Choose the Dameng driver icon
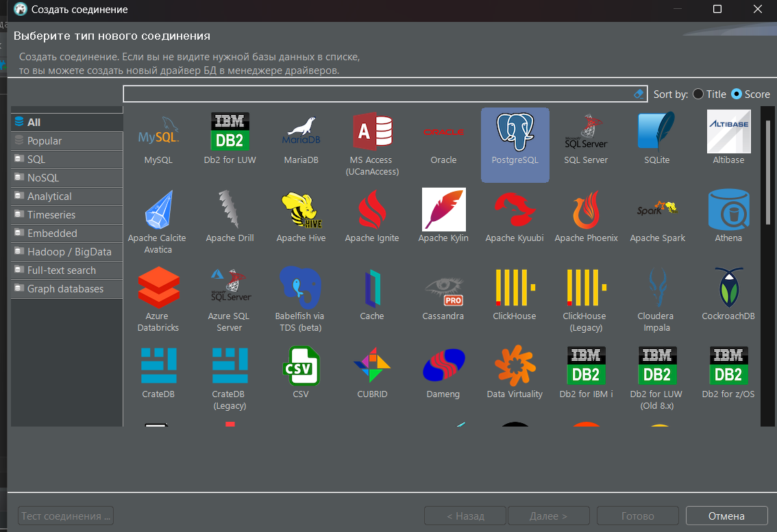Viewport: 777px width, 532px height. [x=443, y=365]
